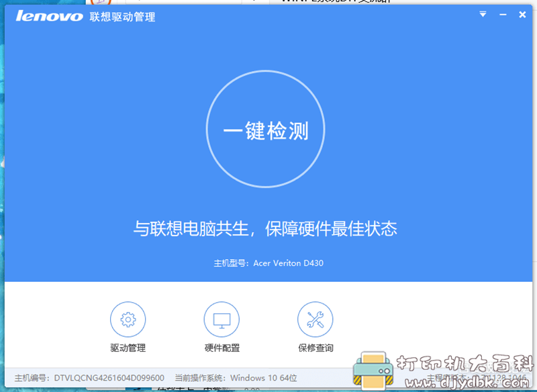Click the 驱动管理 label
The image size is (537, 392).
pos(128,348)
